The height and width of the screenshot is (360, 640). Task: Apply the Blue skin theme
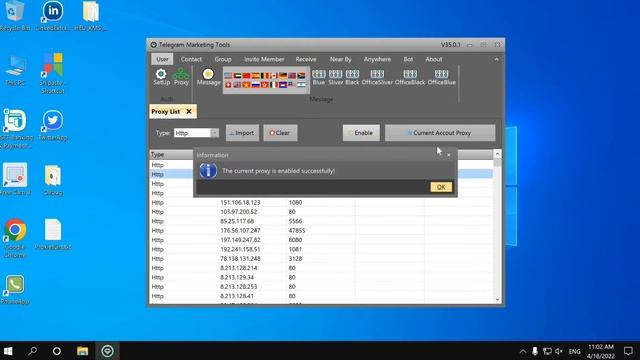[319, 77]
